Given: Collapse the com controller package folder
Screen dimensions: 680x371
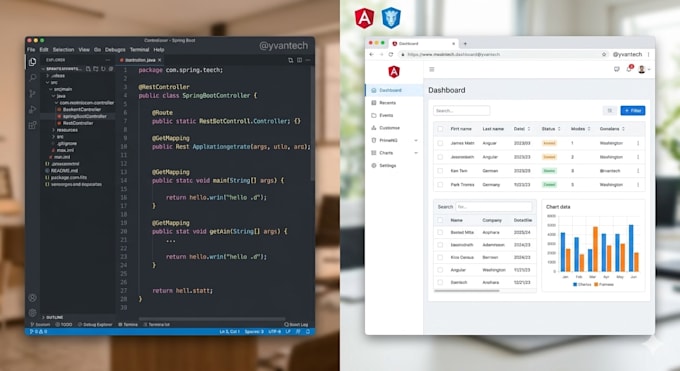Looking at the screenshot, I should tap(56, 103).
